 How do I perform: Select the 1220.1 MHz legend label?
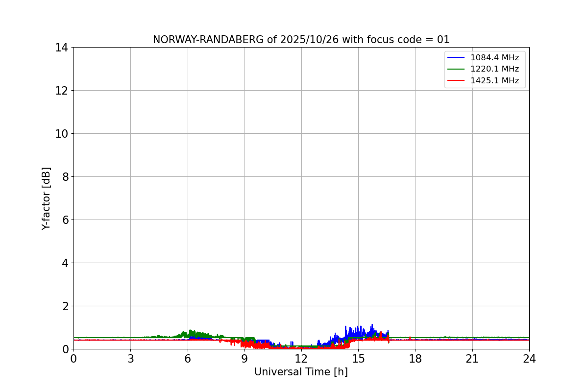(x=494, y=69)
